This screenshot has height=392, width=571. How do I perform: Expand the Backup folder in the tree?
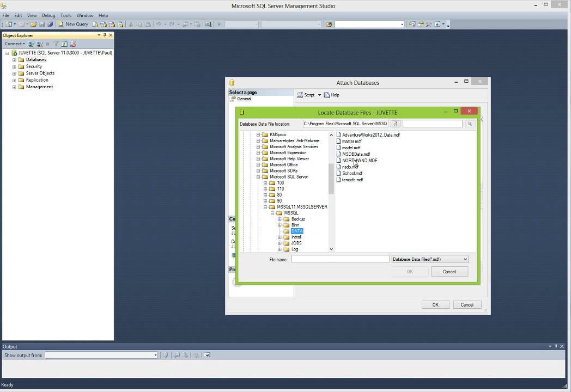point(280,219)
